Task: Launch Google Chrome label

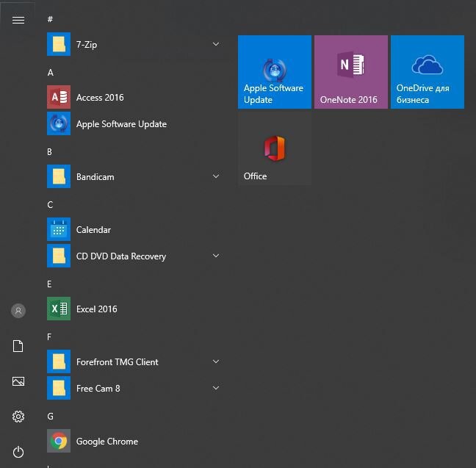Action: (107, 442)
